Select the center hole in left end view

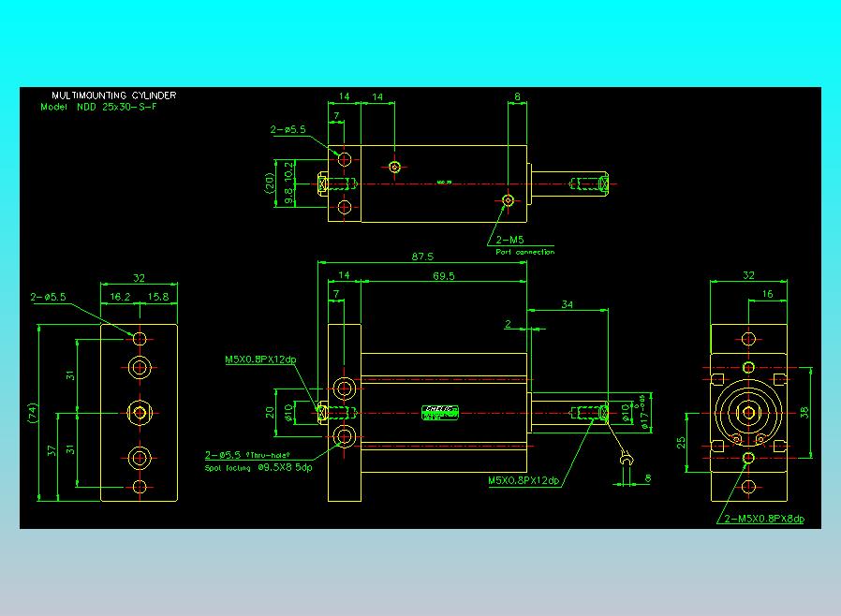point(140,412)
